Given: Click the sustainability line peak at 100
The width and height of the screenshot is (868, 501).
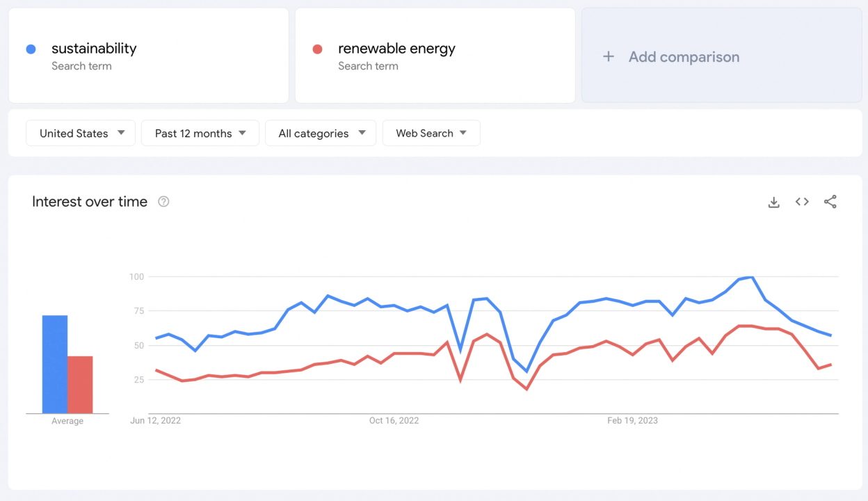Looking at the screenshot, I should pos(751,278).
